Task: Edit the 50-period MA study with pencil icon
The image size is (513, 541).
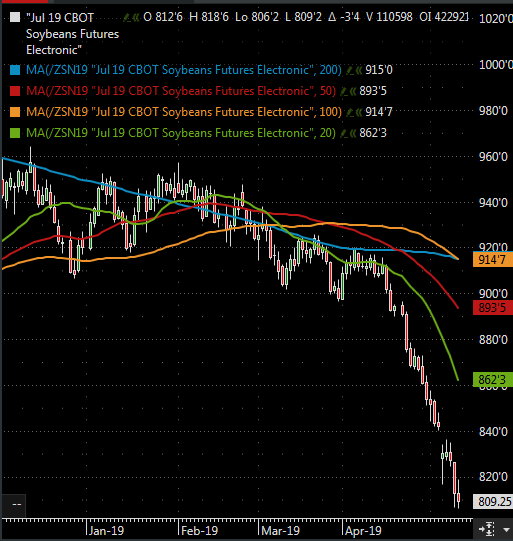Action: [x=344, y=92]
